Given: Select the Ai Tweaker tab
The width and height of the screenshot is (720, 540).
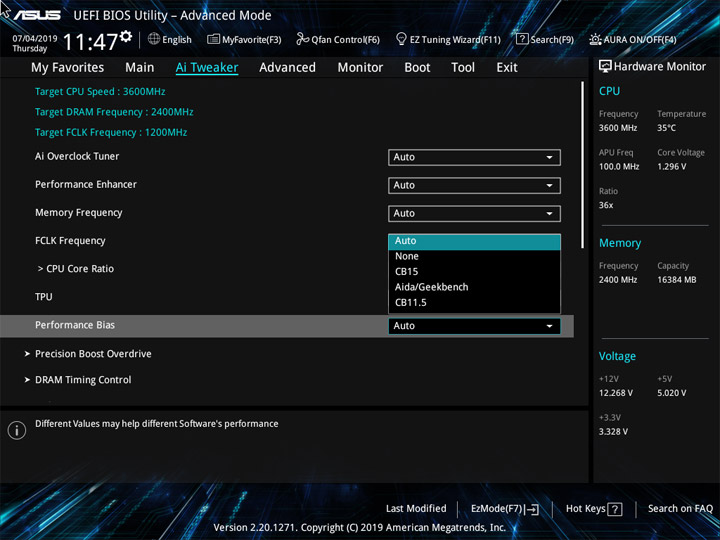Looking at the screenshot, I should point(207,68).
